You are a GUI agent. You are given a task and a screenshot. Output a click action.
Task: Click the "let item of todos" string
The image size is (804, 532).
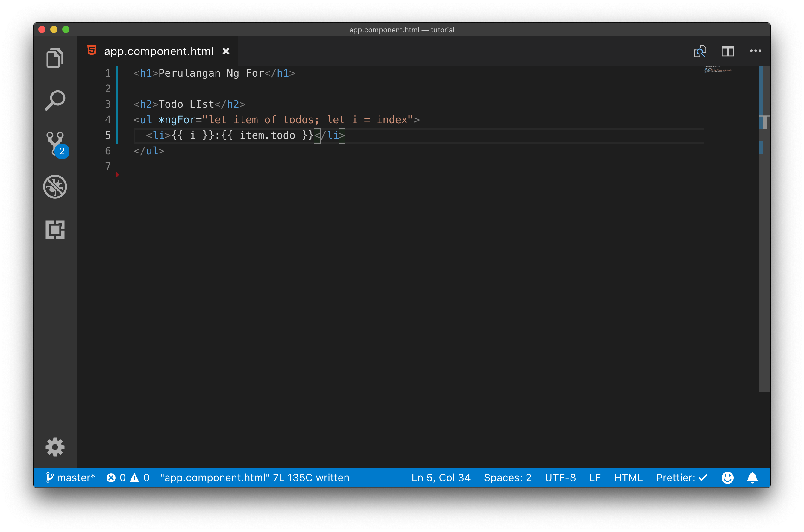click(x=261, y=120)
